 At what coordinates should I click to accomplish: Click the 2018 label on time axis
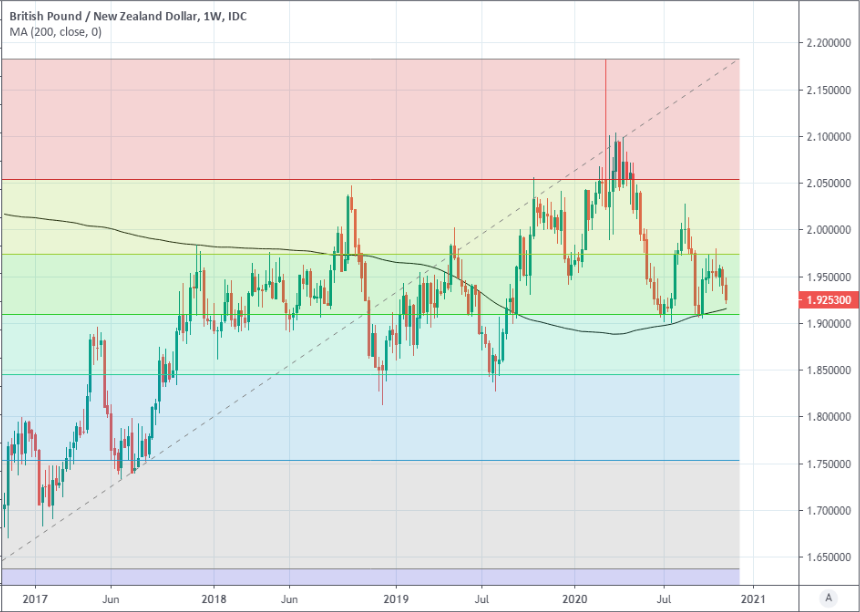(213, 597)
